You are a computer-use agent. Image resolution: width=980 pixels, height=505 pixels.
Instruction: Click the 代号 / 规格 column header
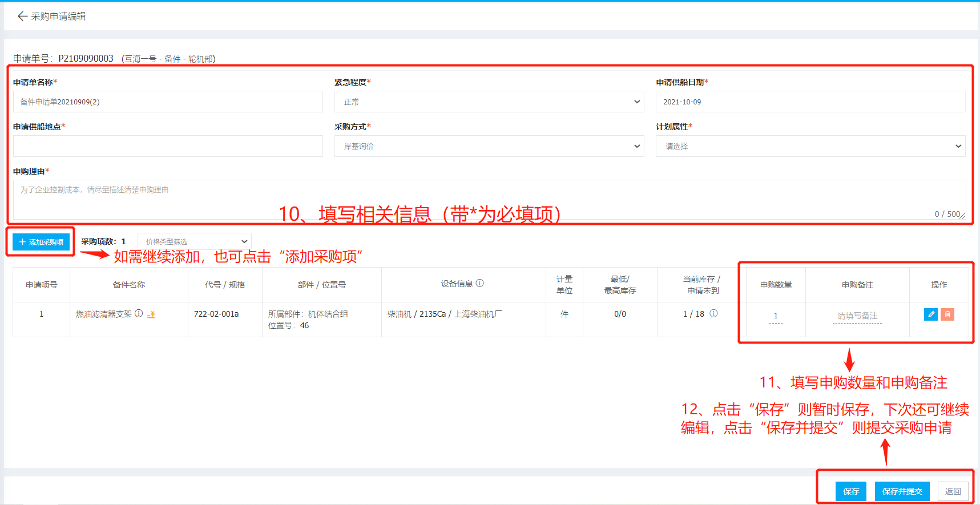(225, 285)
